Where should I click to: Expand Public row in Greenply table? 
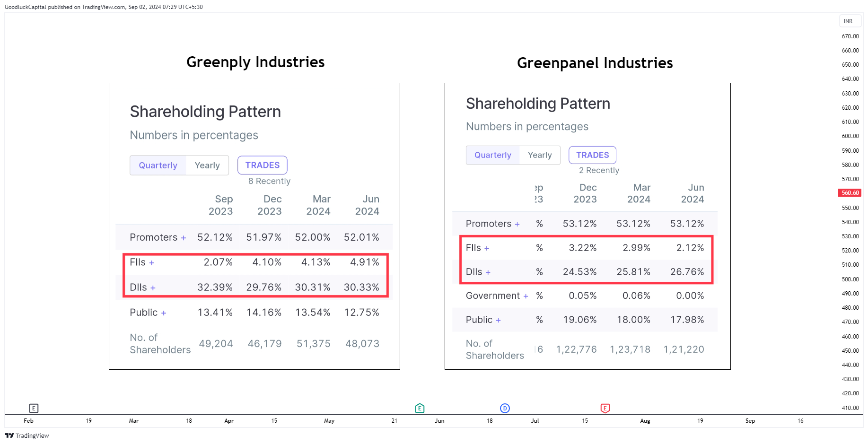164,313
